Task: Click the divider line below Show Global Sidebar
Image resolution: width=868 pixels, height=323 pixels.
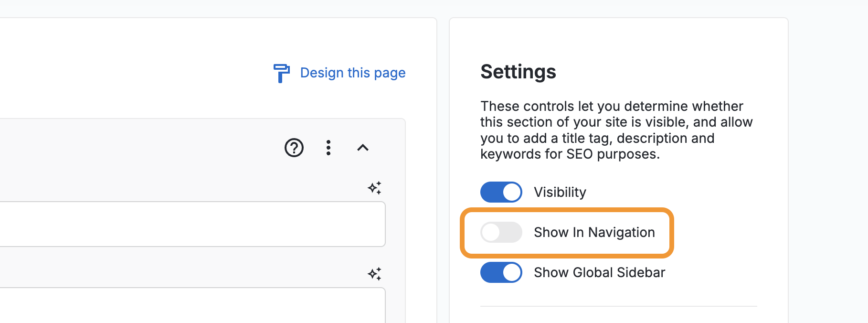Action: (618, 306)
